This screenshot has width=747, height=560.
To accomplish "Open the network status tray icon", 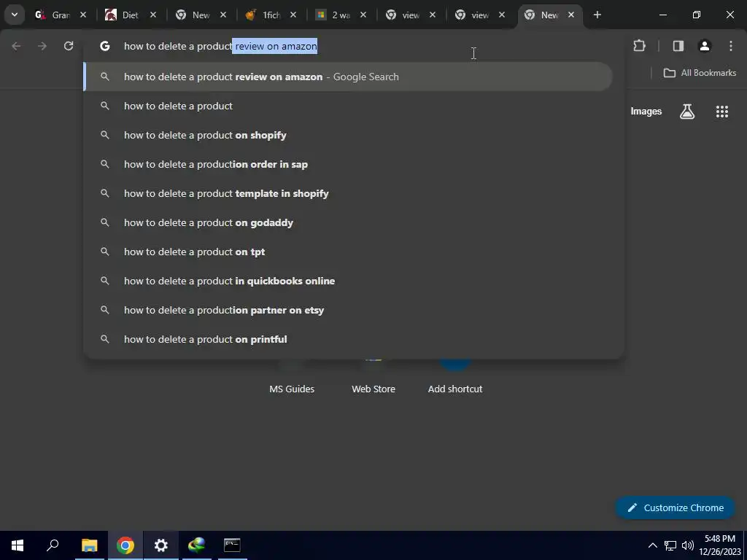I will pos(670,545).
